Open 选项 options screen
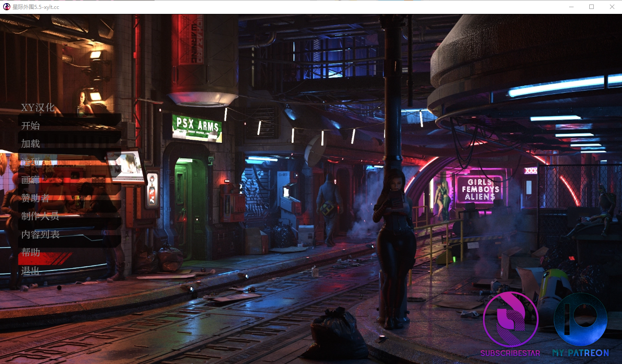Viewport: 622px width, 364px height. coord(30,162)
